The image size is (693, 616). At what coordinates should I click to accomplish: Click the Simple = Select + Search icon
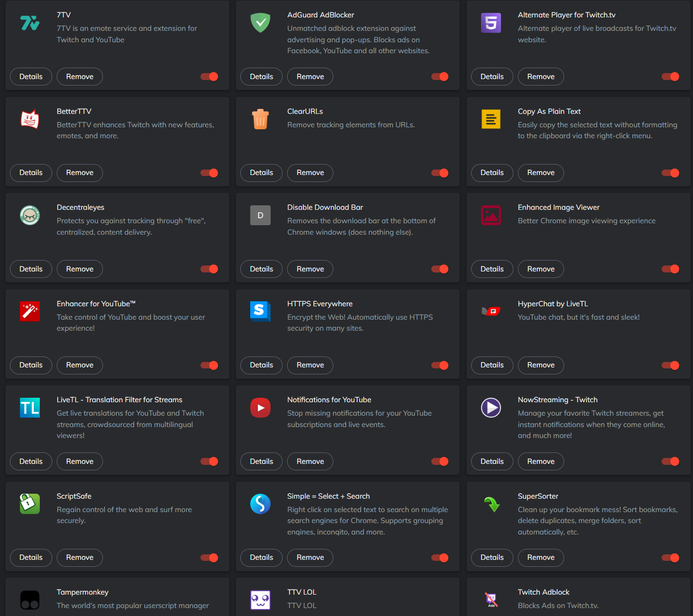[x=260, y=504]
